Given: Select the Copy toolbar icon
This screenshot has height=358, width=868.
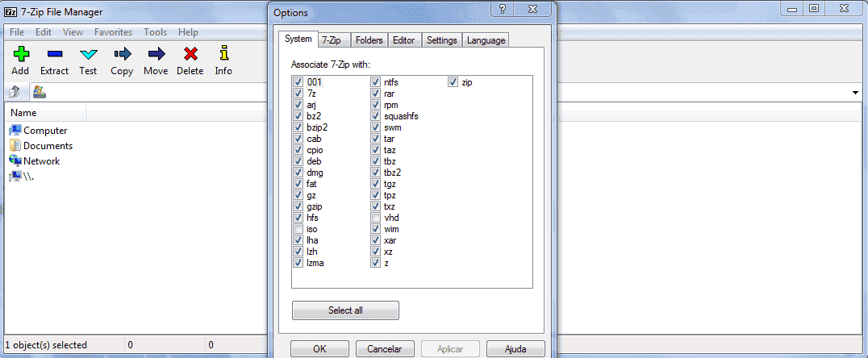Looking at the screenshot, I should (x=122, y=54).
